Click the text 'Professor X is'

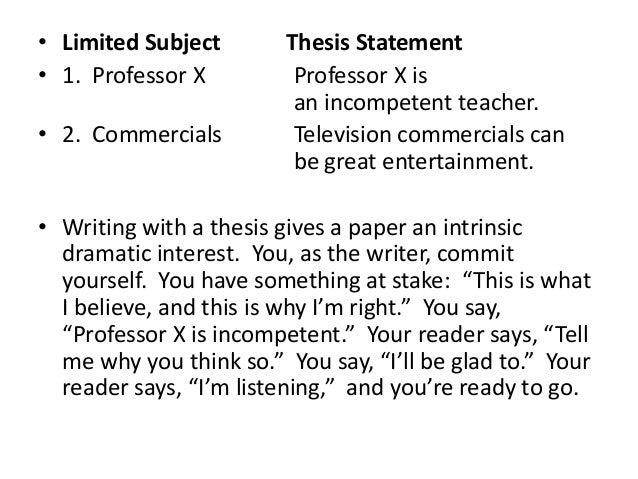[x=361, y=76]
